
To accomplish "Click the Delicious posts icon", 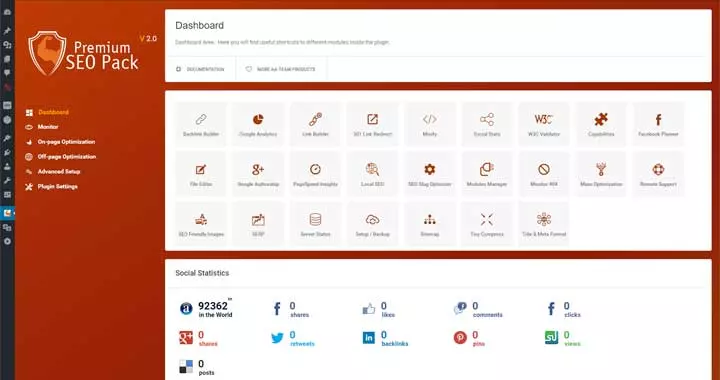I will tap(186, 367).
